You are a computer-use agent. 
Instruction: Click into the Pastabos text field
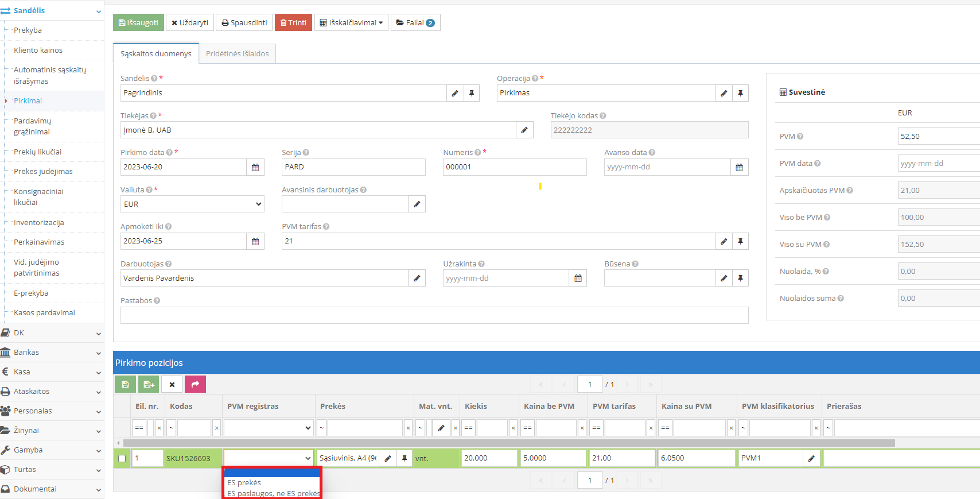434,315
